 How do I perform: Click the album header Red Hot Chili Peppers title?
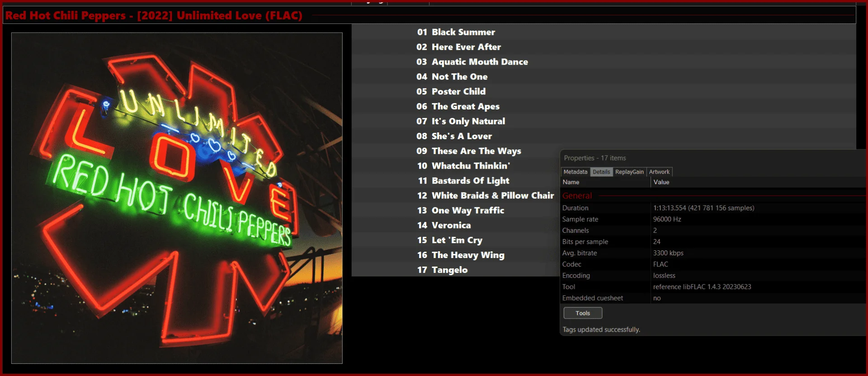pyautogui.click(x=154, y=15)
